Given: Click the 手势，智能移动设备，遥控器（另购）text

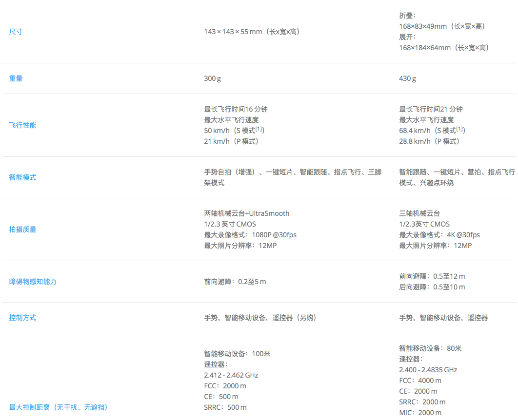Looking at the screenshot, I should click(x=260, y=318).
